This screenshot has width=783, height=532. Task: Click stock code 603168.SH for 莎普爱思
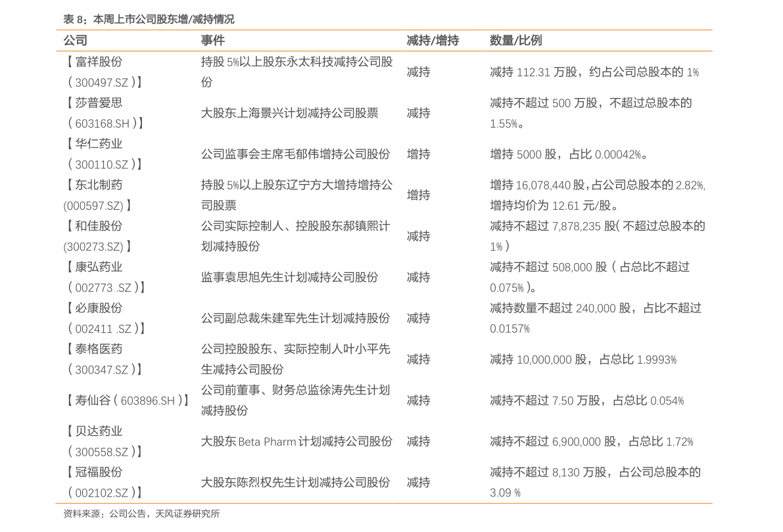[x=103, y=124]
